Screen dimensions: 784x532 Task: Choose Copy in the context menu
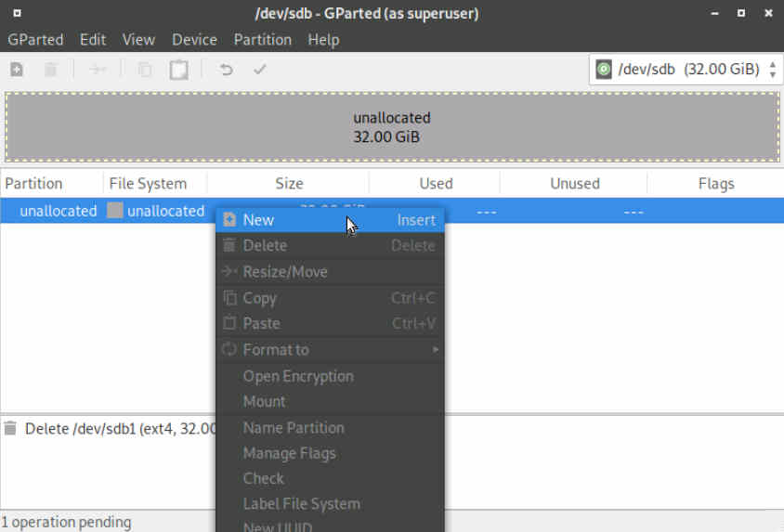pyautogui.click(x=330, y=298)
